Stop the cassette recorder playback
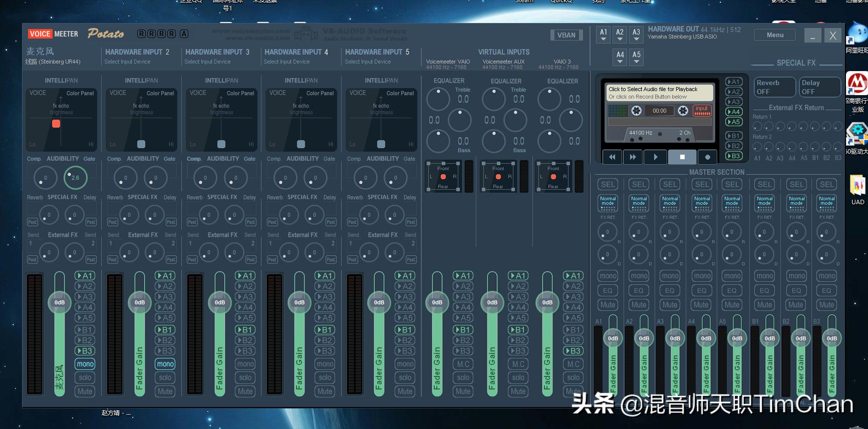This screenshot has width=868, height=429. [682, 157]
